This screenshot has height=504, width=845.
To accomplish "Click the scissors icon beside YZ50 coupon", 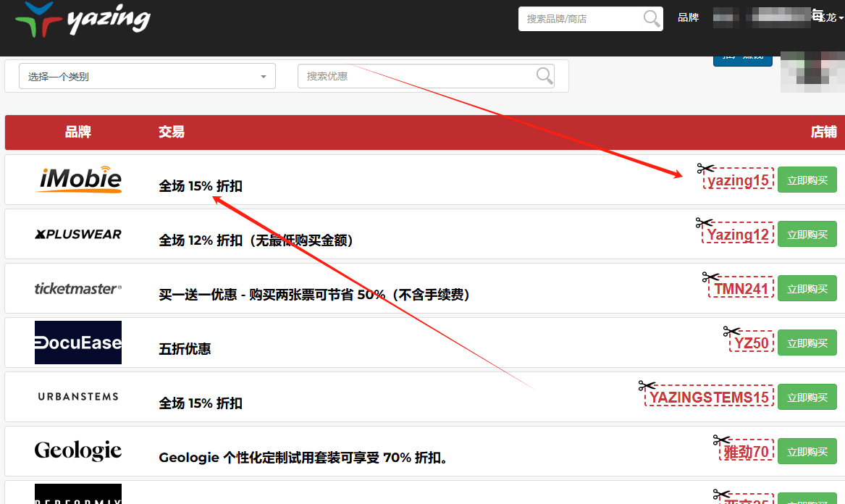I will point(731,331).
